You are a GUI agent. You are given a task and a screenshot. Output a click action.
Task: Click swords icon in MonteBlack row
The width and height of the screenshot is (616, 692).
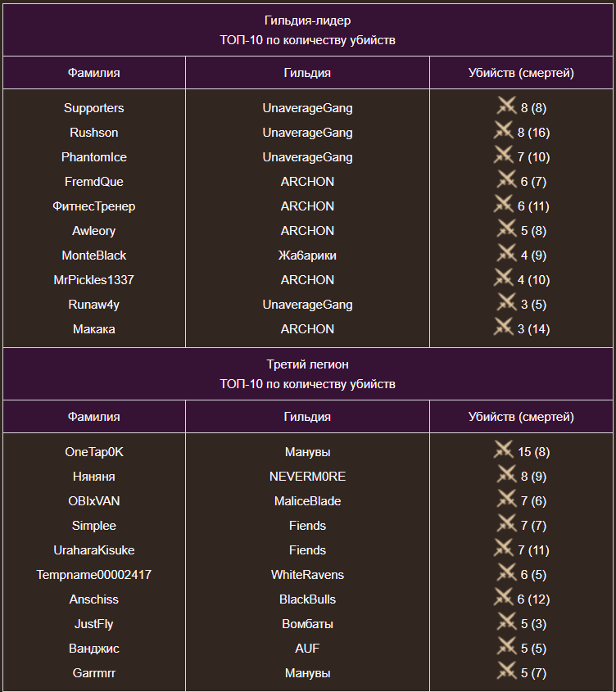coord(506,253)
